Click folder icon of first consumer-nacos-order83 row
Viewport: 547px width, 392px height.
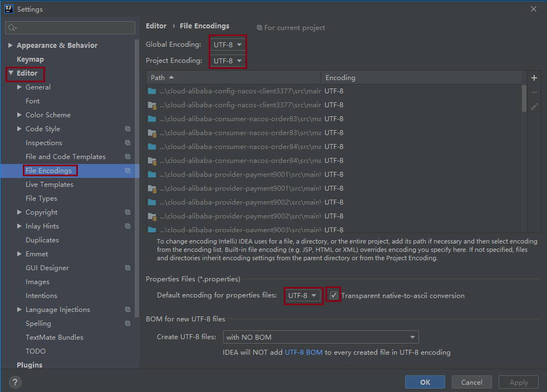click(x=152, y=119)
